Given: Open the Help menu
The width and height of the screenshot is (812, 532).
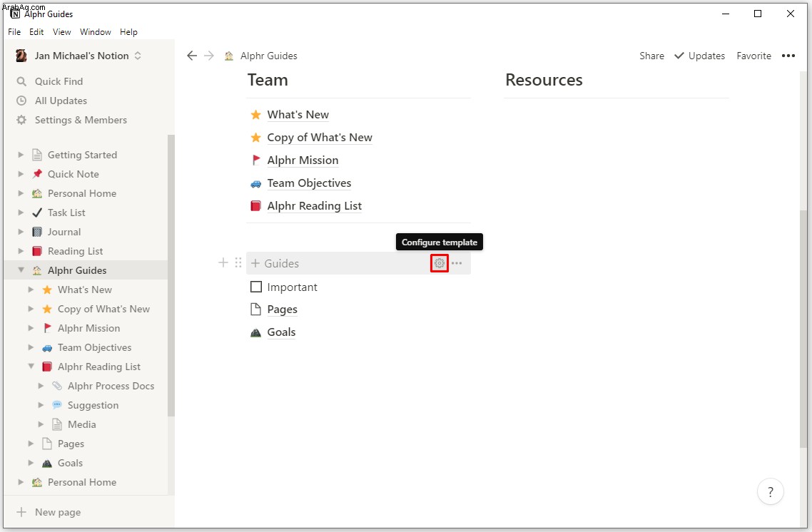Looking at the screenshot, I should point(128,32).
